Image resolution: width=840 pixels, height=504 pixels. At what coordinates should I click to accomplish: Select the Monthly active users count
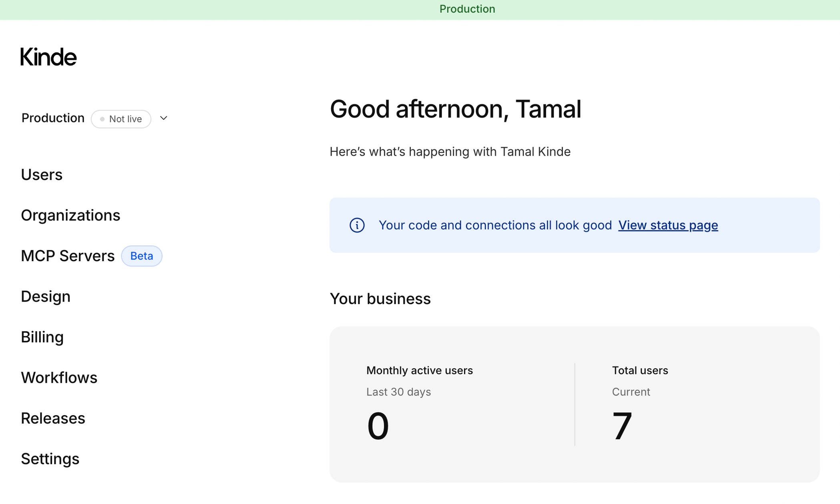point(378,426)
